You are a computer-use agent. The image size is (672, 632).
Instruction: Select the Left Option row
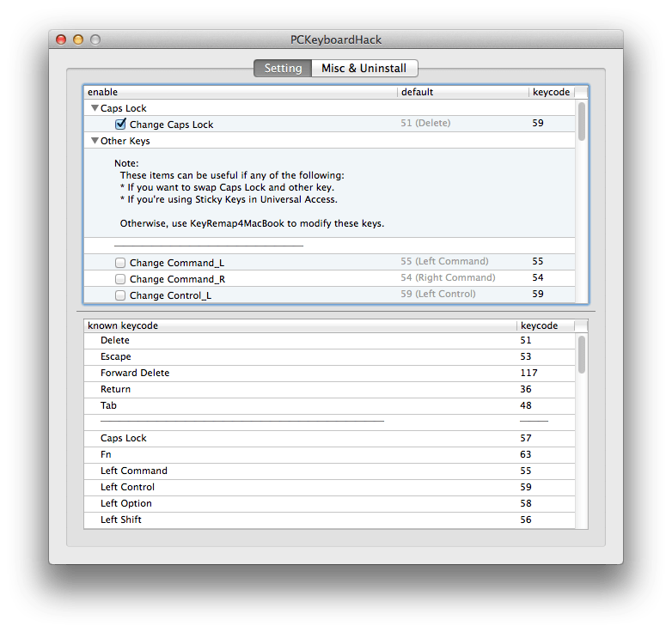pos(126,503)
